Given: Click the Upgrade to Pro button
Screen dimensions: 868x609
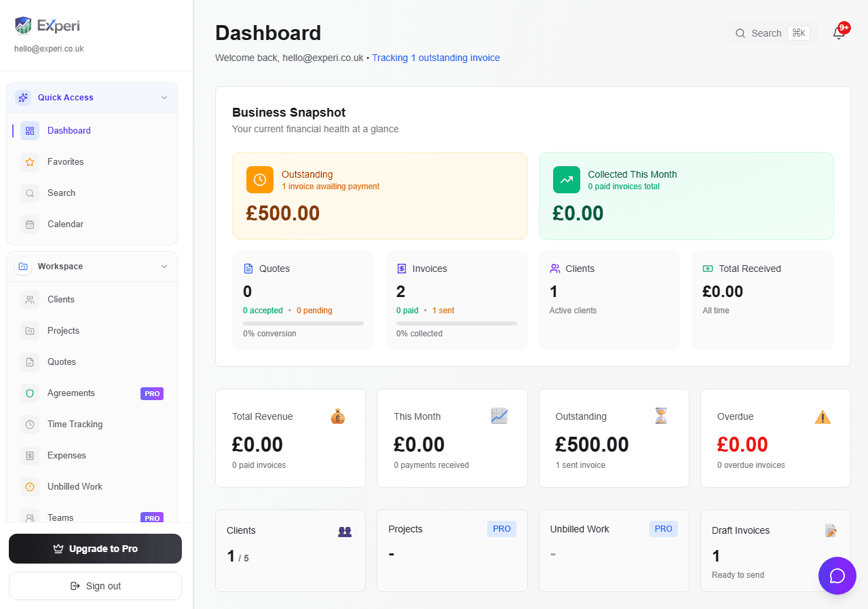Looking at the screenshot, I should (x=95, y=549).
